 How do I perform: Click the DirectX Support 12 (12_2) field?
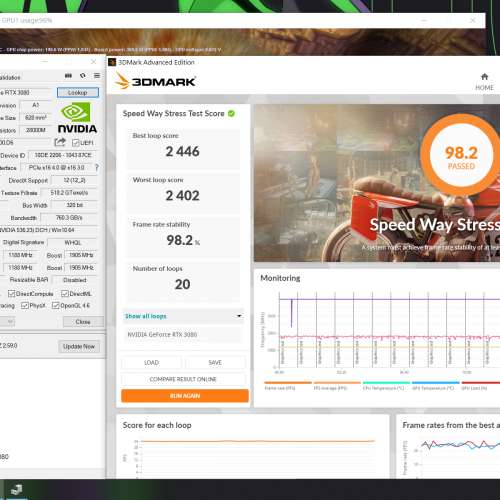[74, 180]
